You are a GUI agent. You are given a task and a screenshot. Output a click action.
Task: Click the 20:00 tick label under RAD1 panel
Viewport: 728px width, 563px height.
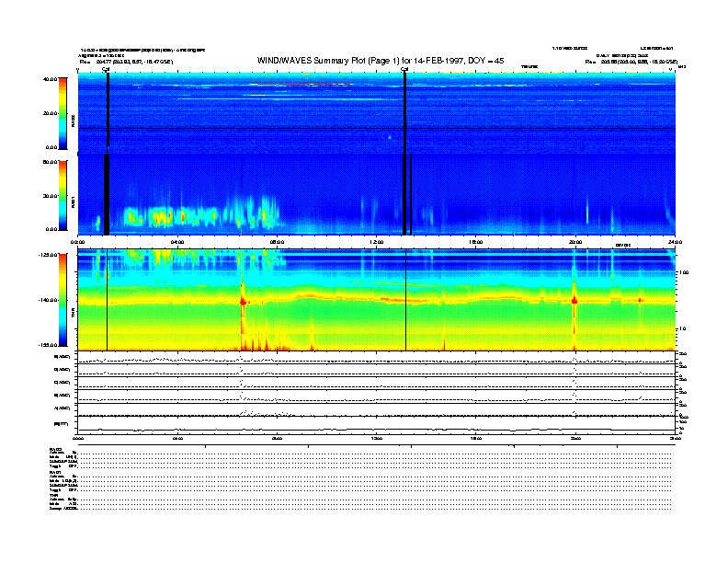click(575, 242)
